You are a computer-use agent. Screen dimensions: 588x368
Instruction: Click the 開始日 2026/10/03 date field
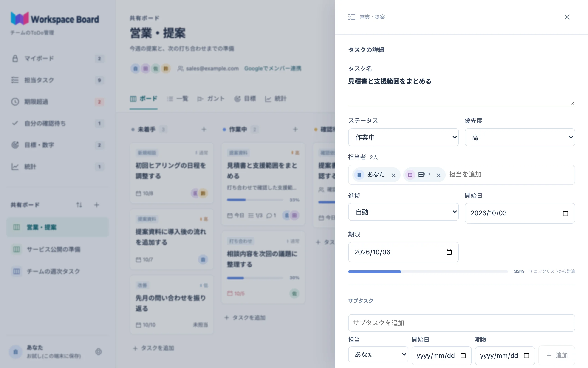pos(520,213)
